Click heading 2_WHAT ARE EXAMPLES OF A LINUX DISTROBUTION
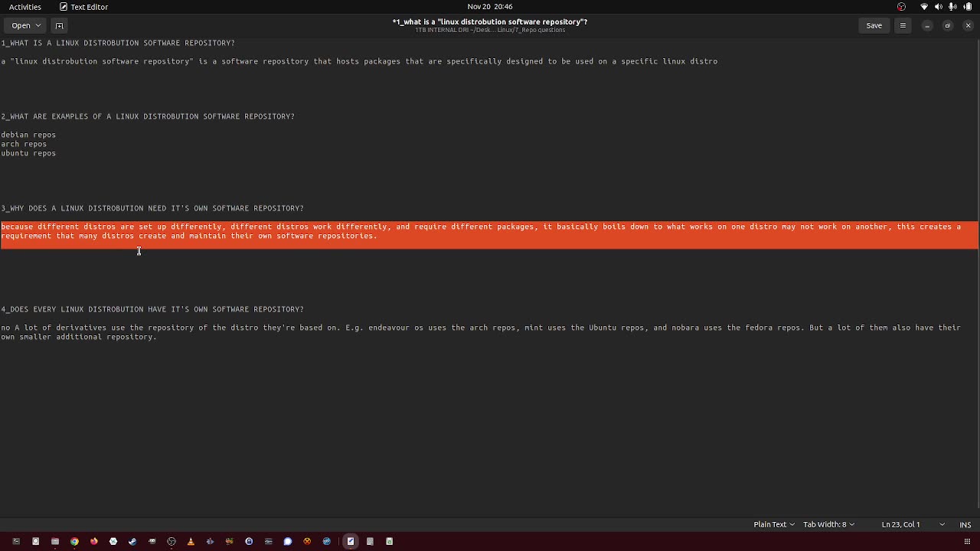This screenshot has width=980, height=551. (148, 116)
